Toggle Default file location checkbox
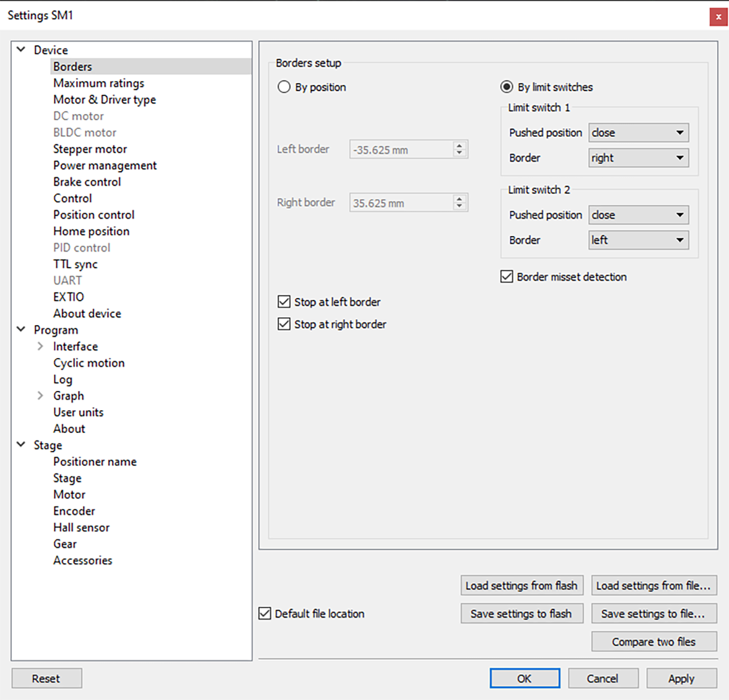This screenshot has width=729, height=700. pyautogui.click(x=265, y=613)
